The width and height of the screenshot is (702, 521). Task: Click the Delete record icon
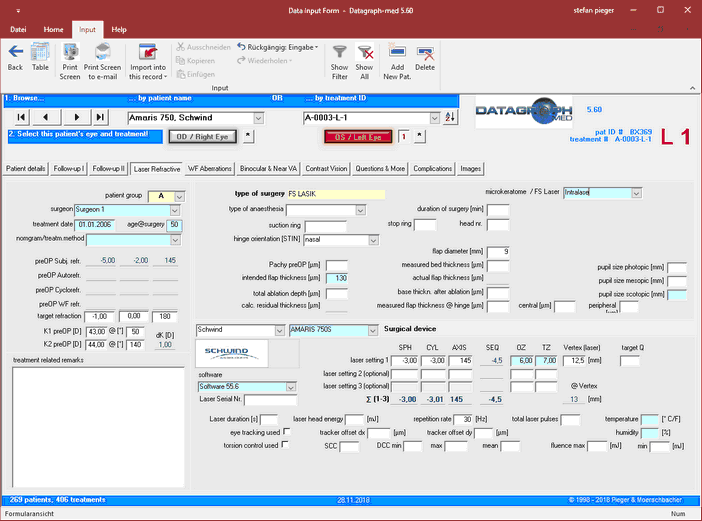425,52
